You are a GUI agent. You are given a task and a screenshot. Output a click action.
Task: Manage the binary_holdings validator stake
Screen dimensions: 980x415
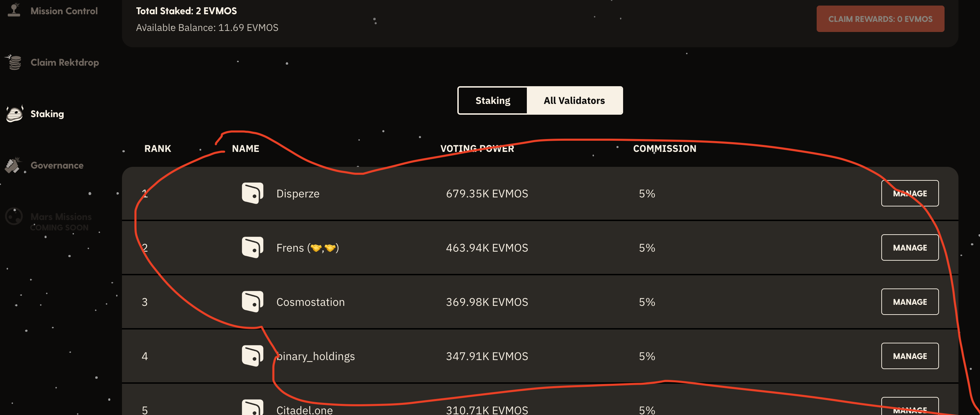point(909,356)
